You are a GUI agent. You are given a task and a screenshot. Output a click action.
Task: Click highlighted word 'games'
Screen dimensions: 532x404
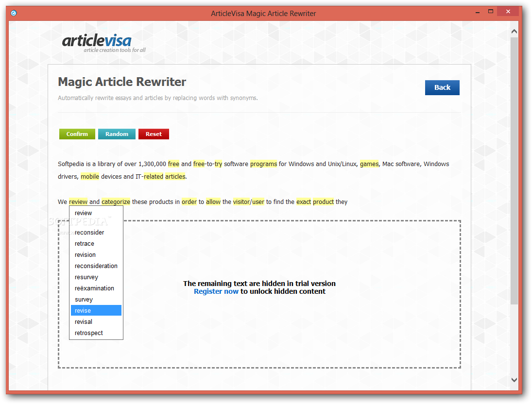click(x=369, y=164)
